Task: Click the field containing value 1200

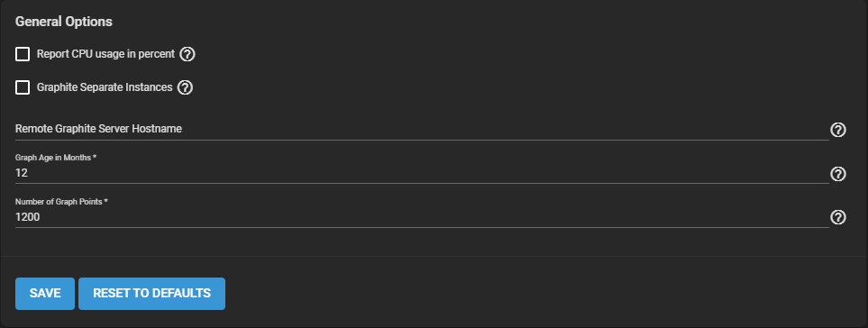Action: click(x=422, y=217)
